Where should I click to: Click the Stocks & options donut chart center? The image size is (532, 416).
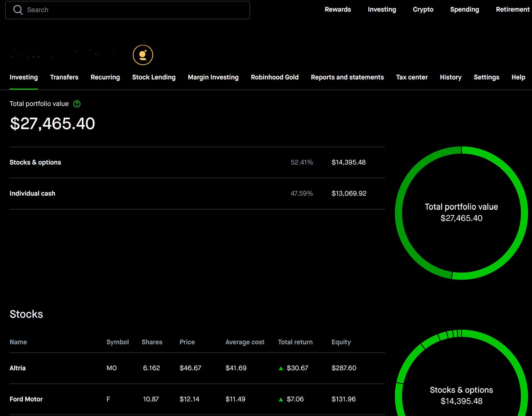pyautogui.click(x=461, y=395)
